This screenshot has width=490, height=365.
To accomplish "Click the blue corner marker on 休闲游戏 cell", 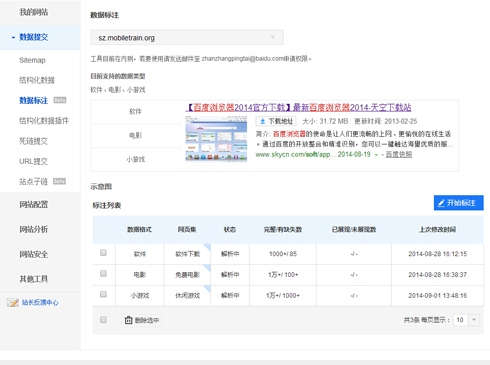I will pyautogui.click(x=208, y=288).
